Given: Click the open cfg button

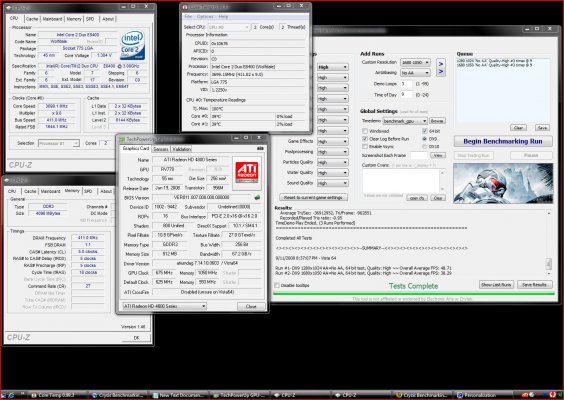Looking at the screenshot, I should (417, 198).
